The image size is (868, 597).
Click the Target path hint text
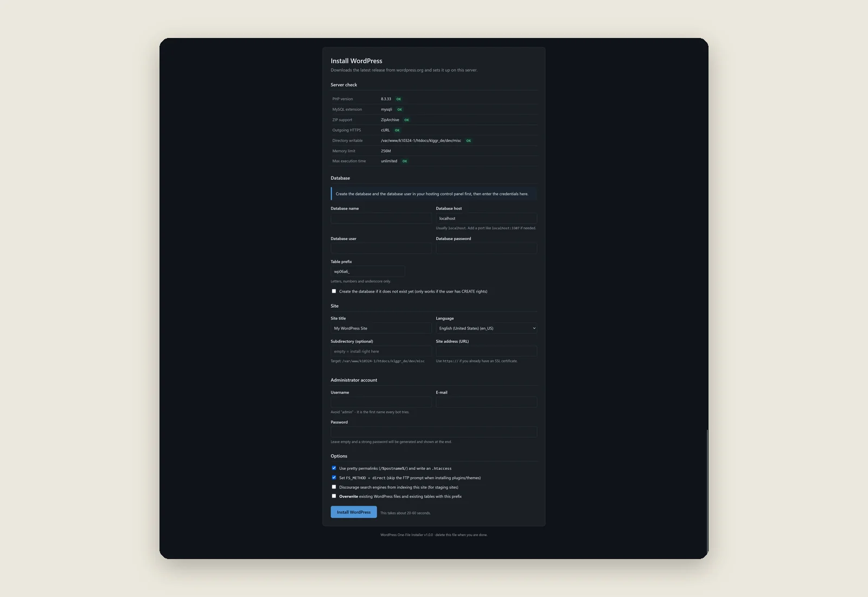tap(378, 361)
